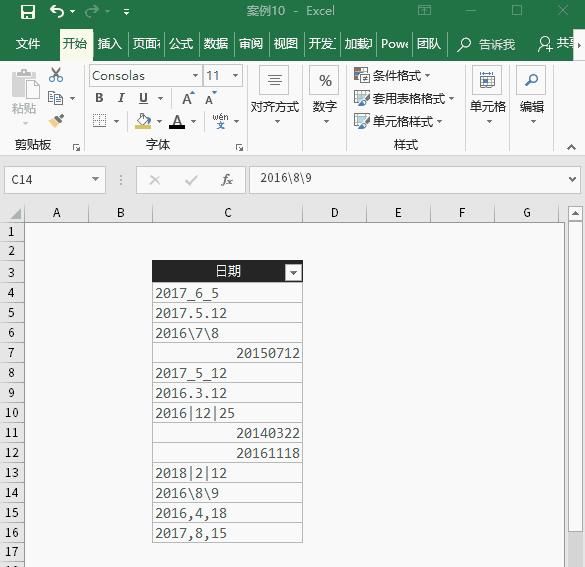Click the vertical scrollbar up arrow

(575, 213)
